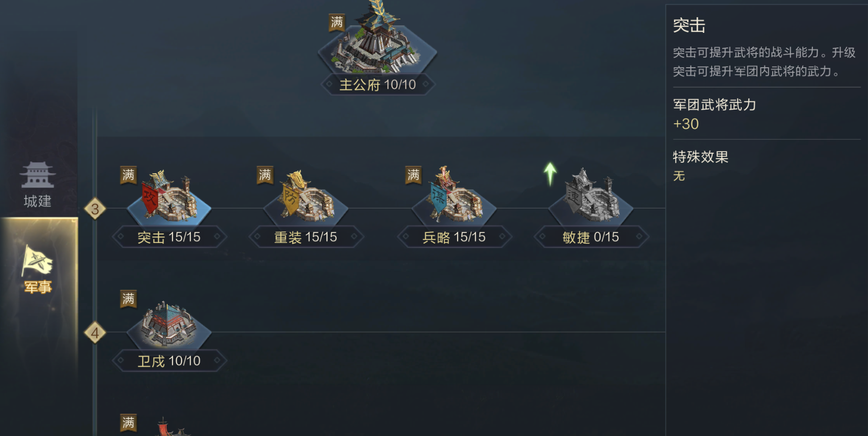This screenshot has width=868, height=436.
Task: Click the 满 badge above 主公府
Action: (337, 22)
